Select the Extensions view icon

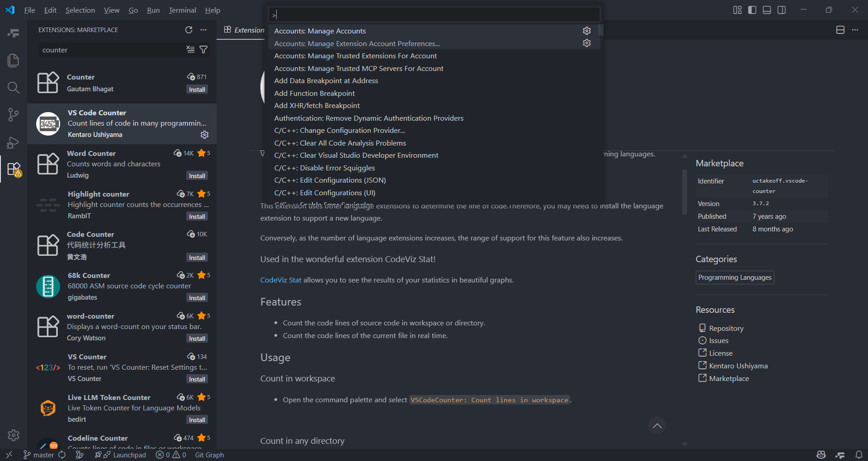(x=14, y=169)
